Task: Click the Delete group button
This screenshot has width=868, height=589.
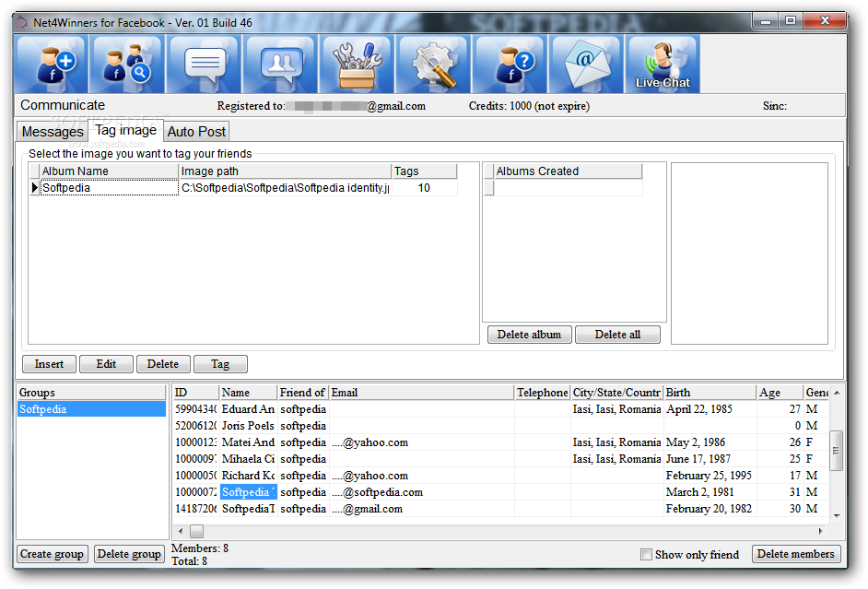Action: [129, 554]
